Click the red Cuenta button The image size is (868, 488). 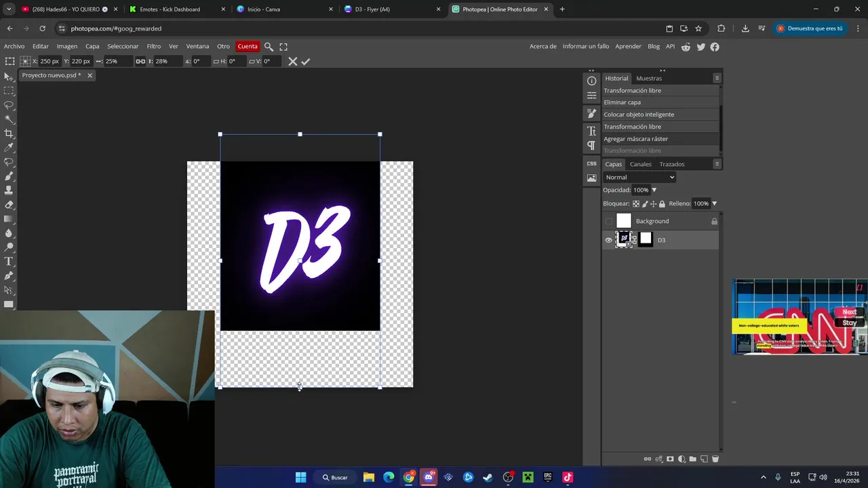248,47
